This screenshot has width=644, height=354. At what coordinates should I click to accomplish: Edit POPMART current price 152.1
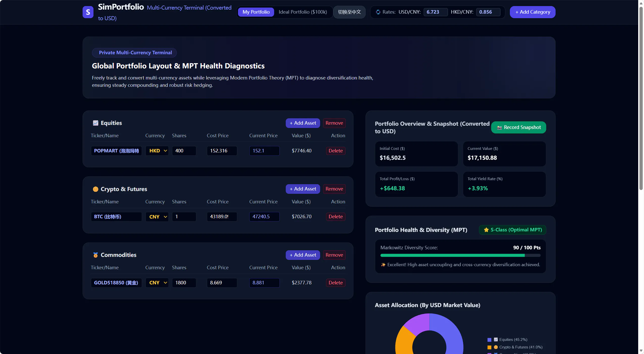(264, 151)
